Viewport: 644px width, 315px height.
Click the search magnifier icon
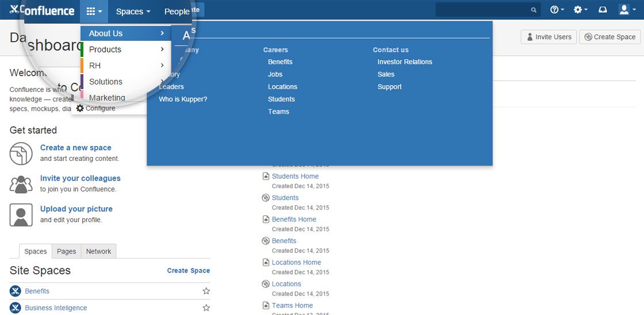[534, 10]
